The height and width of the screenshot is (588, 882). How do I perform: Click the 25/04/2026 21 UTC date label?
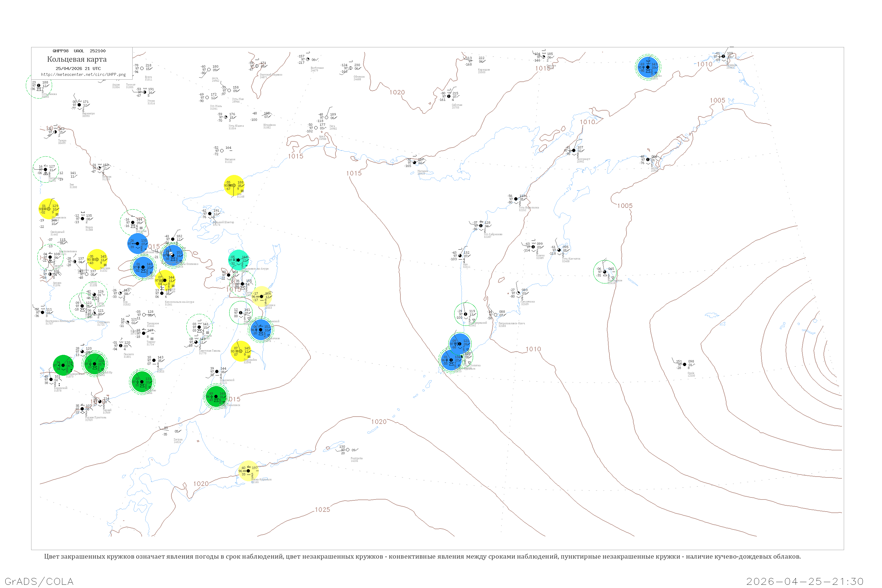(x=78, y=69)
